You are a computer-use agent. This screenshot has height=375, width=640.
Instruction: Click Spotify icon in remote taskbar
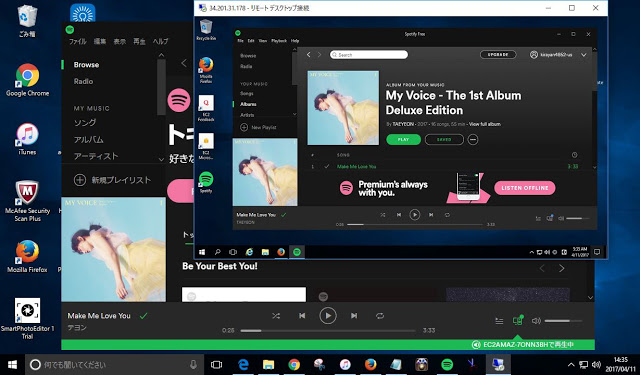[x=297, y=252]
